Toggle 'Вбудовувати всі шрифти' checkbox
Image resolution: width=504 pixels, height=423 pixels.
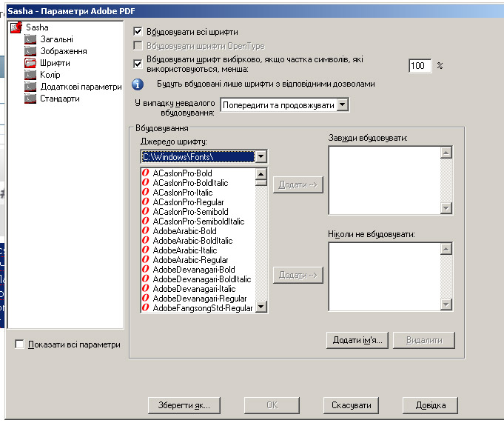[138, 32]
